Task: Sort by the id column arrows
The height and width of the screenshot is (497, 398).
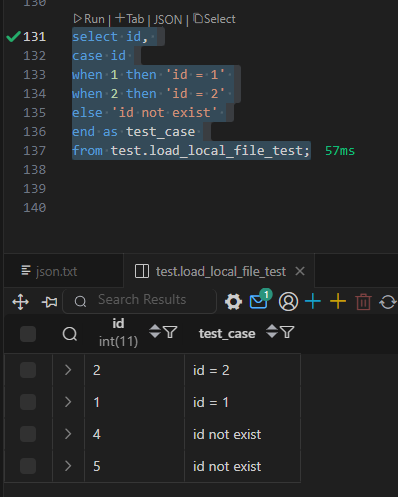Action: (155, 331)
